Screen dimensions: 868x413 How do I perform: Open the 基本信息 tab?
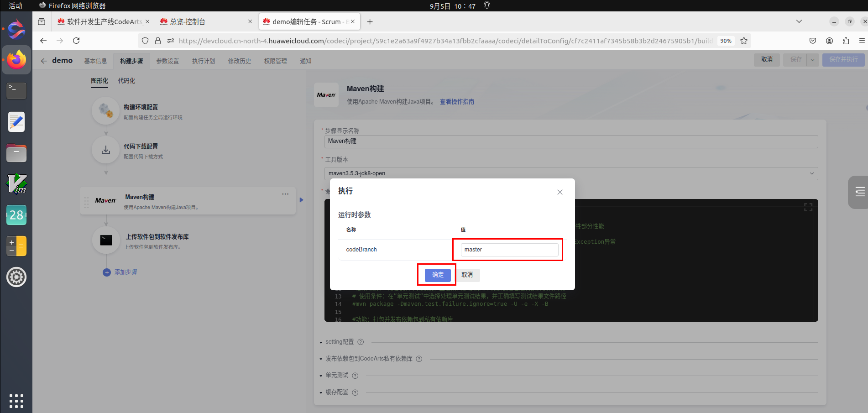pos(95,61)
